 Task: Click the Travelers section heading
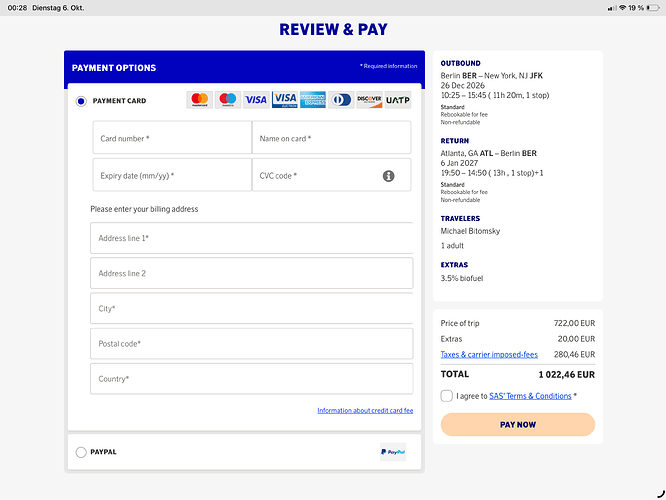click(460, 218)
